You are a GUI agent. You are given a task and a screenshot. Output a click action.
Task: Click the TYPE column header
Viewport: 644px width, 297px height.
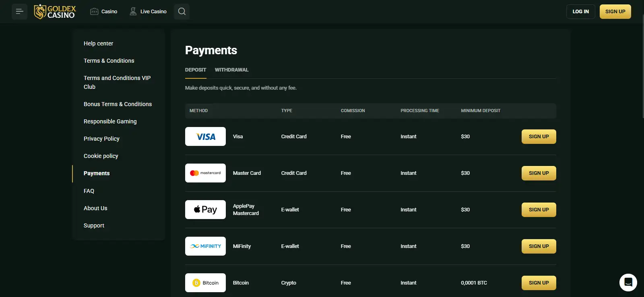[x=287, y=111]
